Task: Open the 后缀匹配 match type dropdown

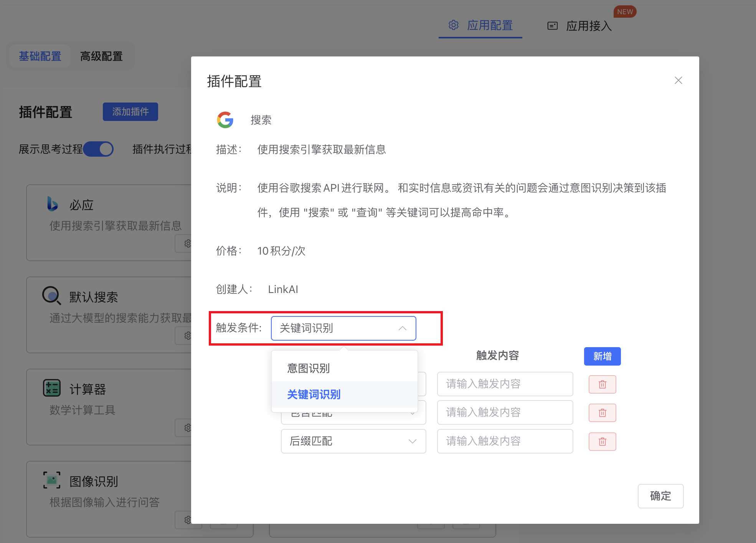Action: tap(353, 441)
